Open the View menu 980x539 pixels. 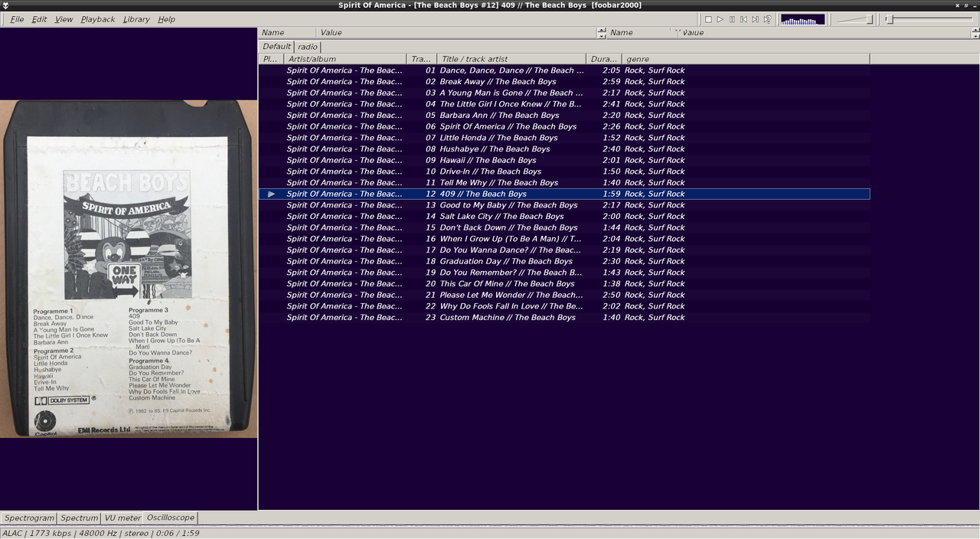point(64,19)
